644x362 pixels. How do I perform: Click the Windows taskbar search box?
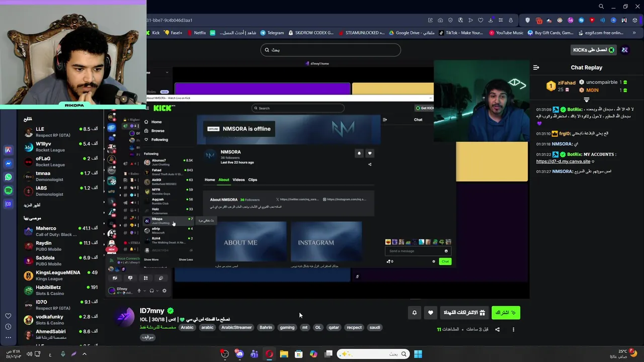pos(373,354)
